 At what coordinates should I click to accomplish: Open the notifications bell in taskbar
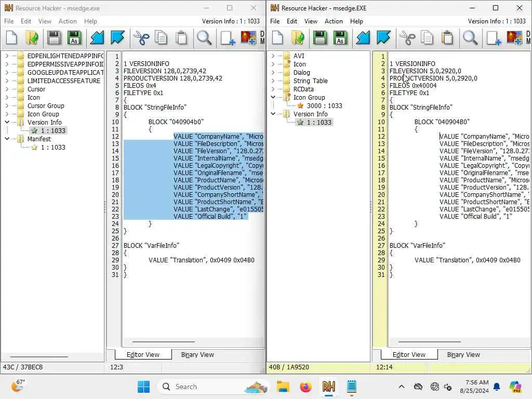tap(497, 387)
